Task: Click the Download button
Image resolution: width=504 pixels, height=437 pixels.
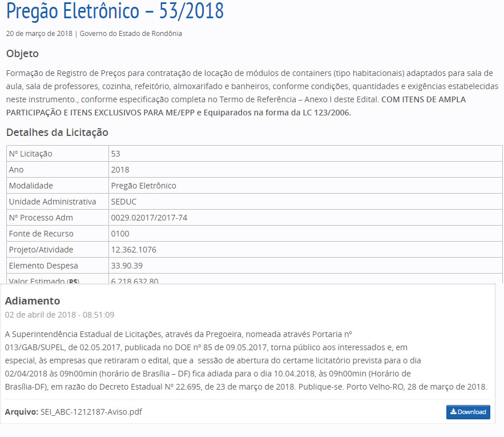Action: [468, 412]
